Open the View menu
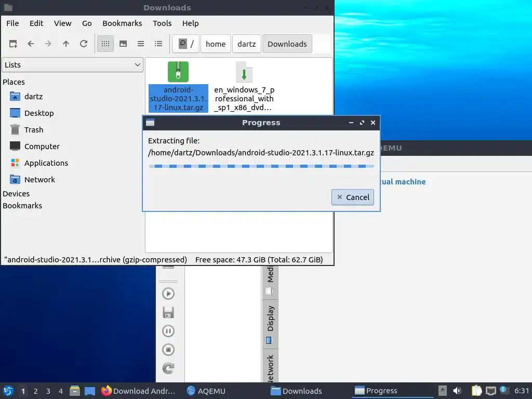This screenshot has height=399, width=532. [63, 23]
